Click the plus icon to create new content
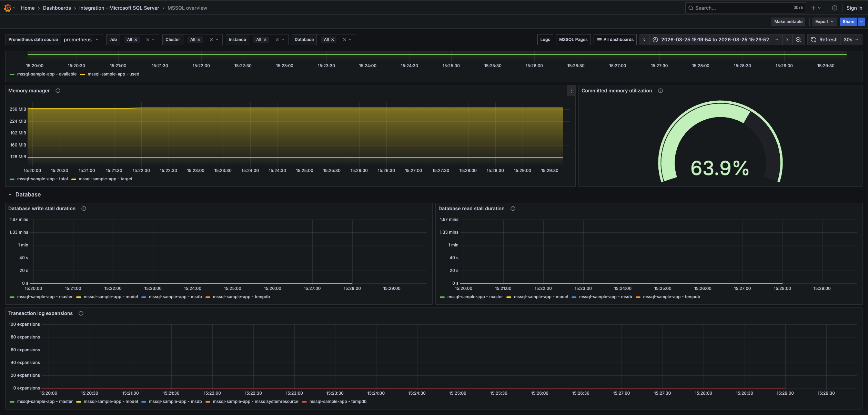This screenshot has width=868, height=415. tap(814, 8)
